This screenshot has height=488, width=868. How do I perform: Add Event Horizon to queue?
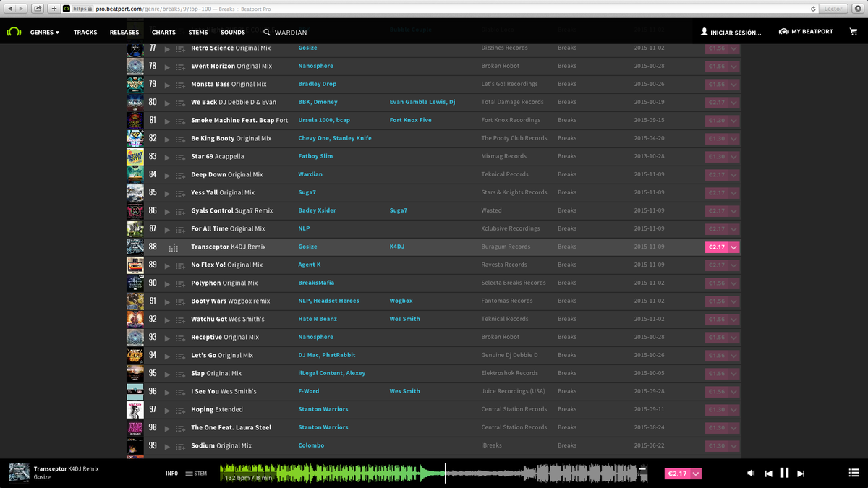[x=180, y=67]
